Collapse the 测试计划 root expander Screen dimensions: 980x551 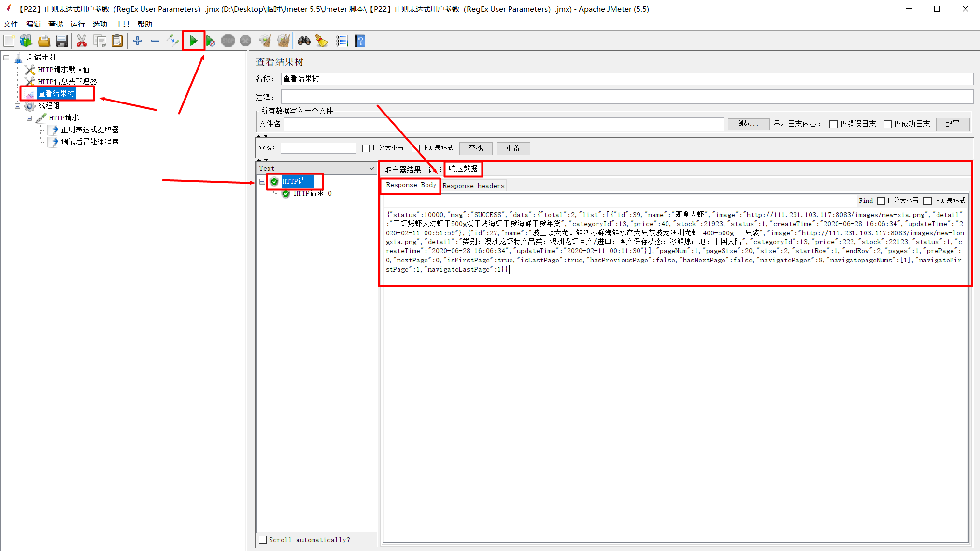[x=6, y=58]
